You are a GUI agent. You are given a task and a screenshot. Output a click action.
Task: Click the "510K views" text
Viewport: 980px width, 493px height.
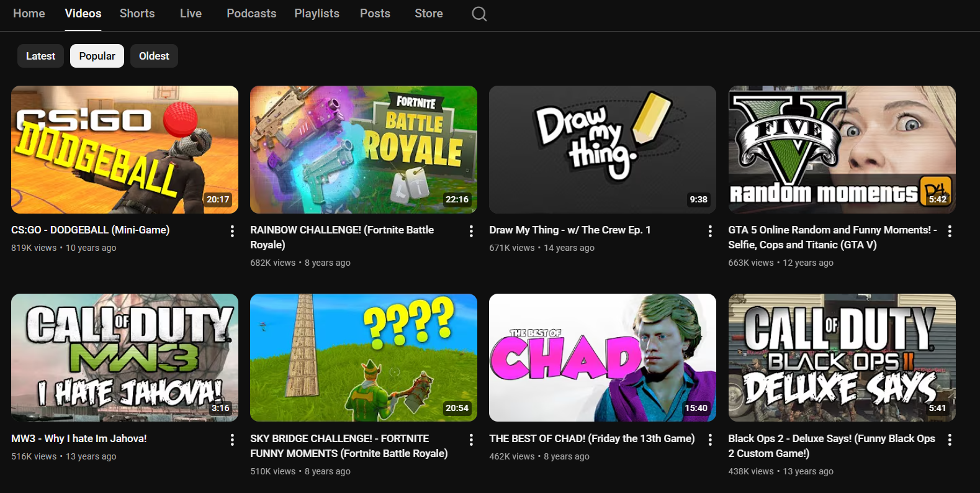pos(272,471)
